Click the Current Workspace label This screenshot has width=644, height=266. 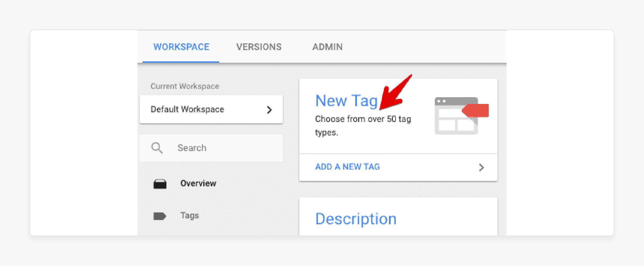[185, 86]
